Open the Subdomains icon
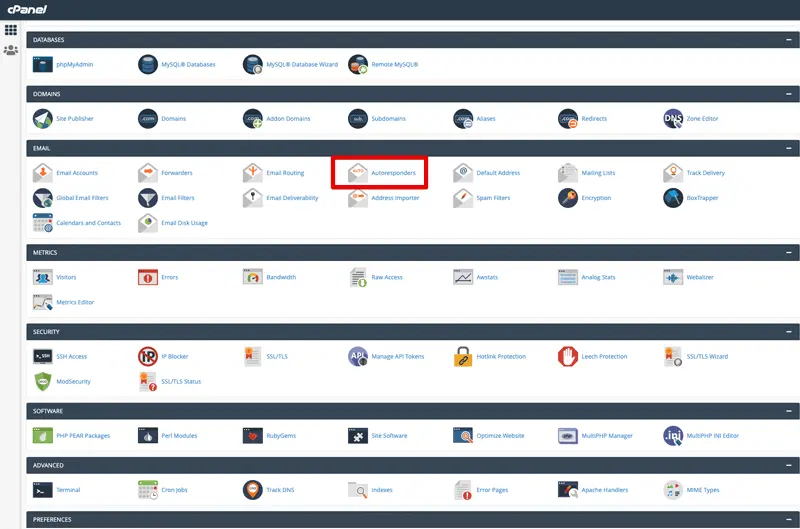Viewport: 800px width, 529px height. pos(358,118)
